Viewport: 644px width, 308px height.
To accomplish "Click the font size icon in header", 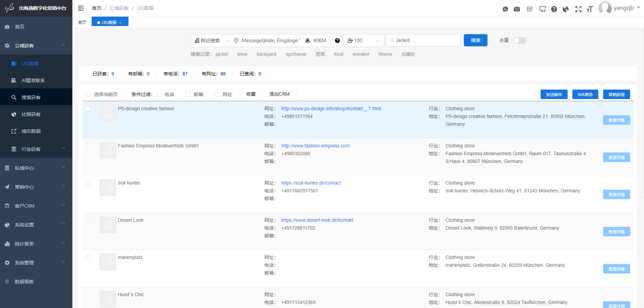I will click(x=590, y=9).
